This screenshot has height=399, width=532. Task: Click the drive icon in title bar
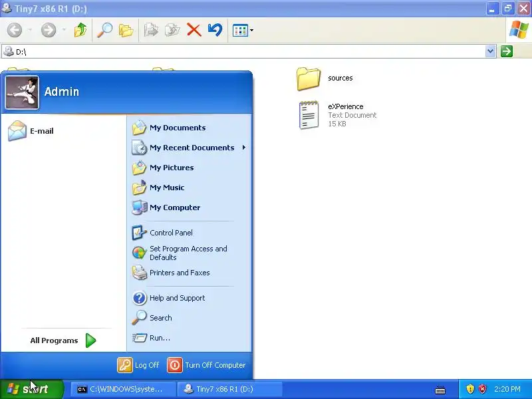(6, 8)
